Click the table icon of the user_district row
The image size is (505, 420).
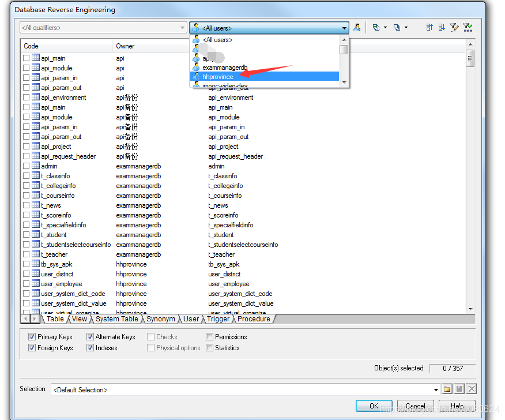(35, 273)
